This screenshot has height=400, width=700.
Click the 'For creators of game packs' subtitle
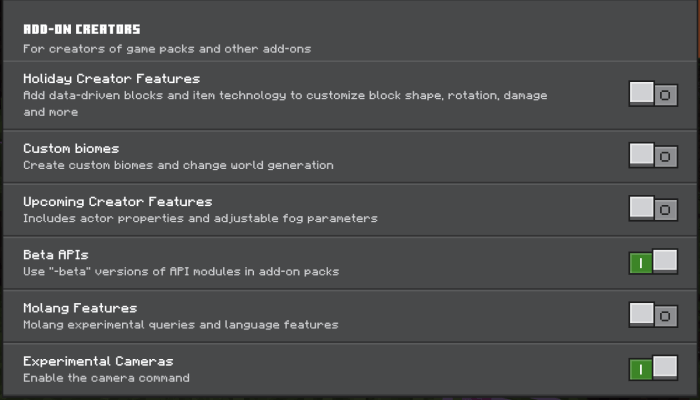click(x=167, y=48)
